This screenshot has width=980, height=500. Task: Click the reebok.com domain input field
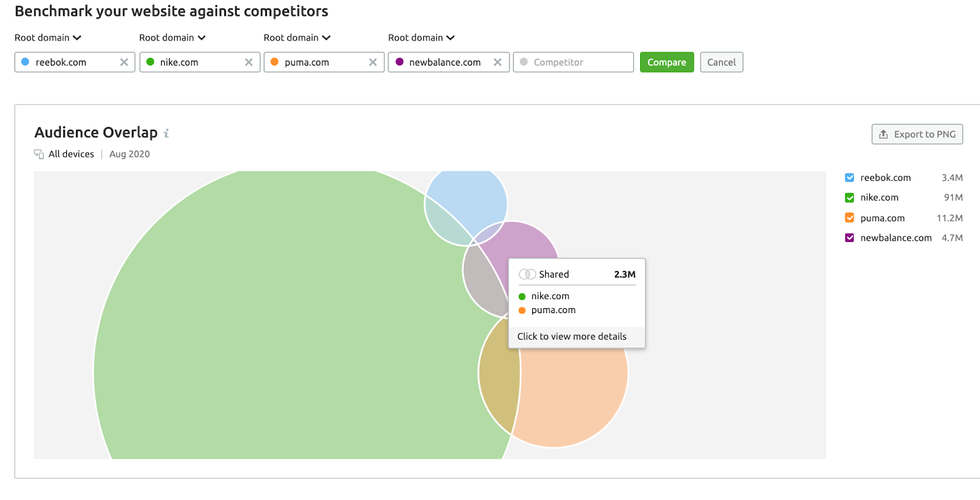click(75, 62)
